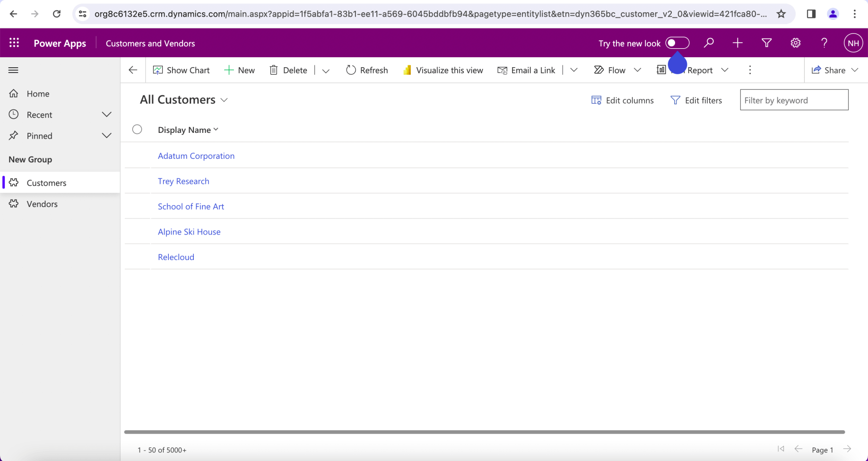Go to the previous page arrow

799,449
